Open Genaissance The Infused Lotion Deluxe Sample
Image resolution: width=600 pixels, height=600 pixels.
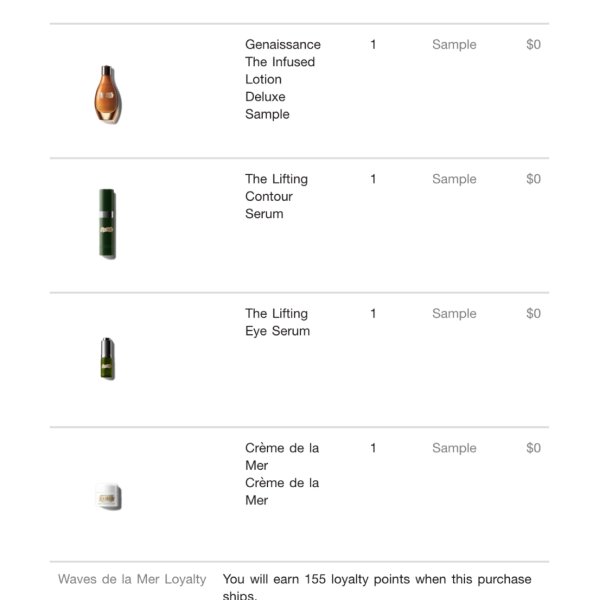click(x=283, y=79)
